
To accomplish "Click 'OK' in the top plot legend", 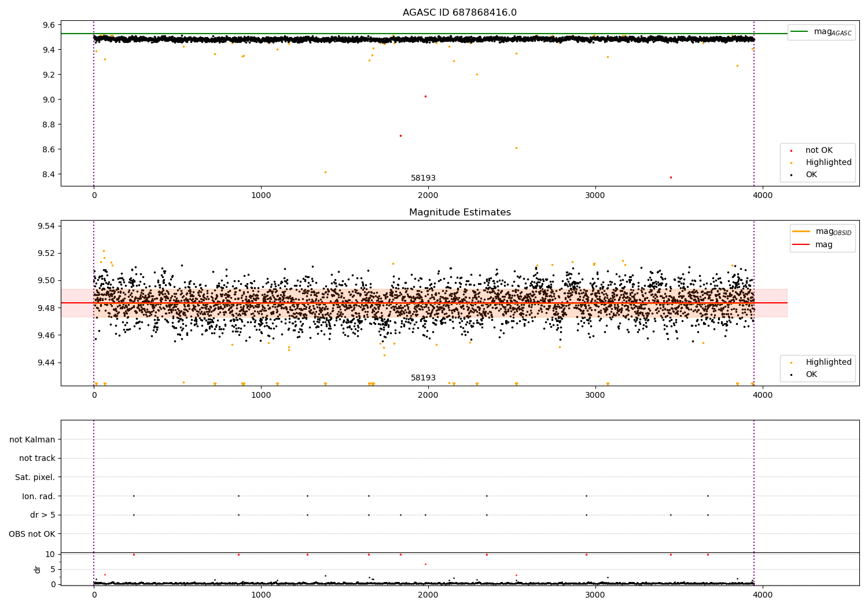I will pos(811,175).
